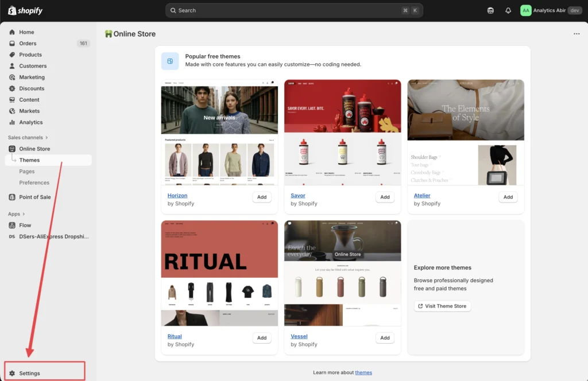Image resolution: width=588 pixels, height=381 pixels.
Task: Click the Products tag icon
Action: (x=12, y=55)
